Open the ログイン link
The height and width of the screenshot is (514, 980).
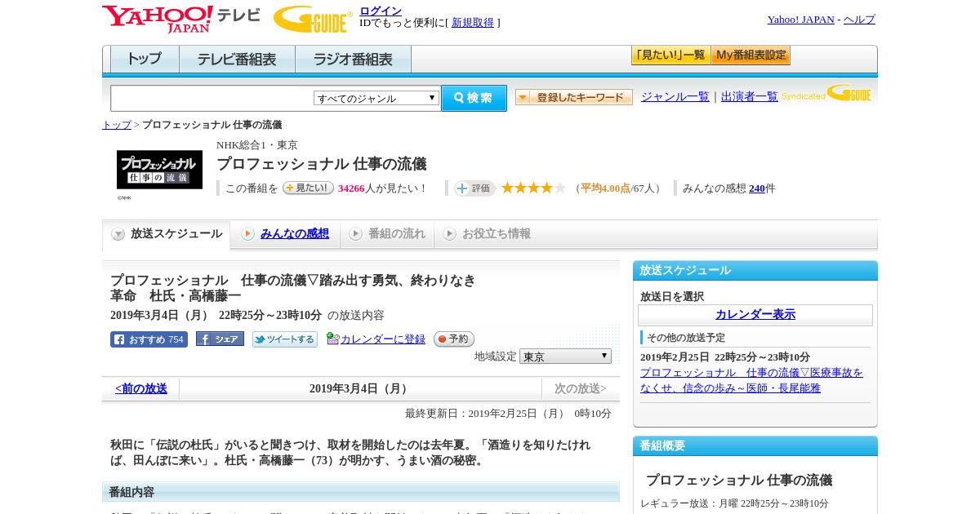381,11
